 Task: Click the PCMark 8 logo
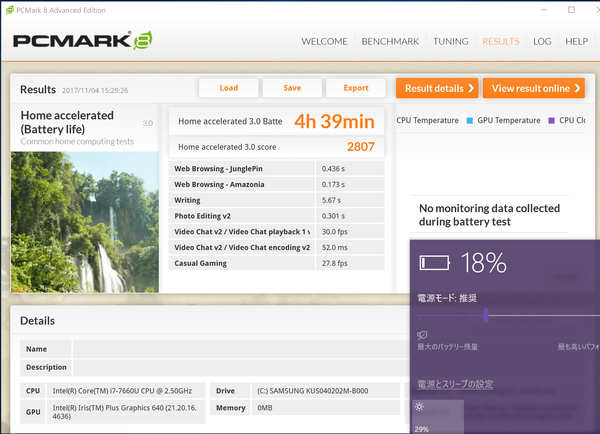83,41
